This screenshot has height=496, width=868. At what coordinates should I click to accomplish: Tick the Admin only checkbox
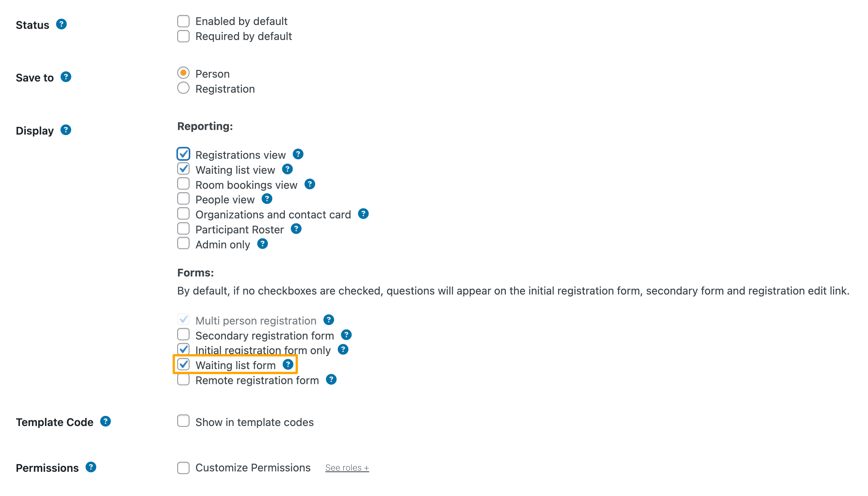(183, 243)
